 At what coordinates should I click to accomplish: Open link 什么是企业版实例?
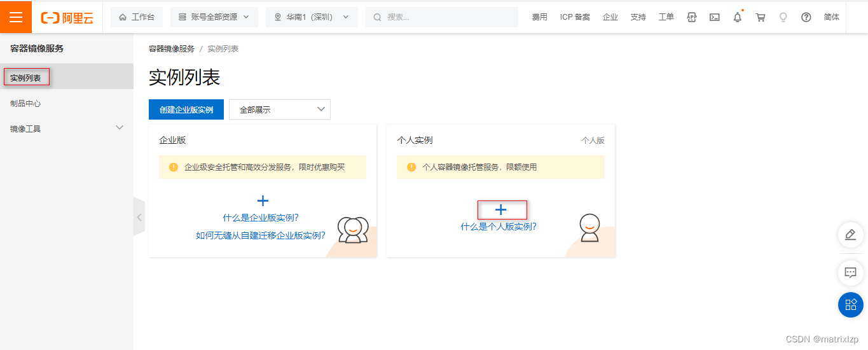pyautogui.click(x=261, y=218)
